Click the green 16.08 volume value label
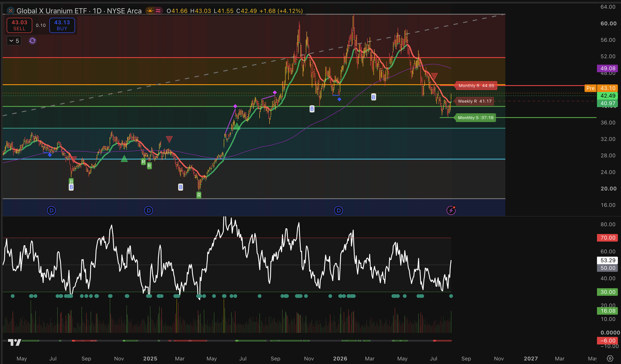The image size is (621, 364). click(x=608, y=311)
